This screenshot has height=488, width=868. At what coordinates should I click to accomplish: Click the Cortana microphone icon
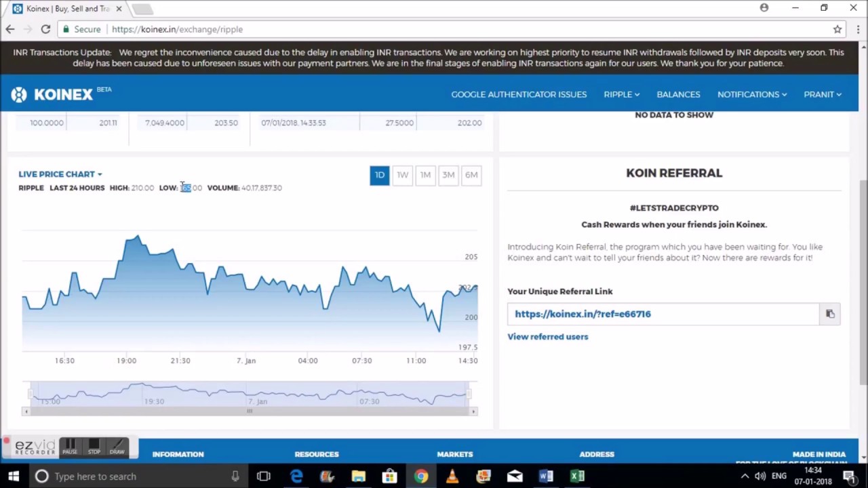pyautogui.click(x=235, y=476)
